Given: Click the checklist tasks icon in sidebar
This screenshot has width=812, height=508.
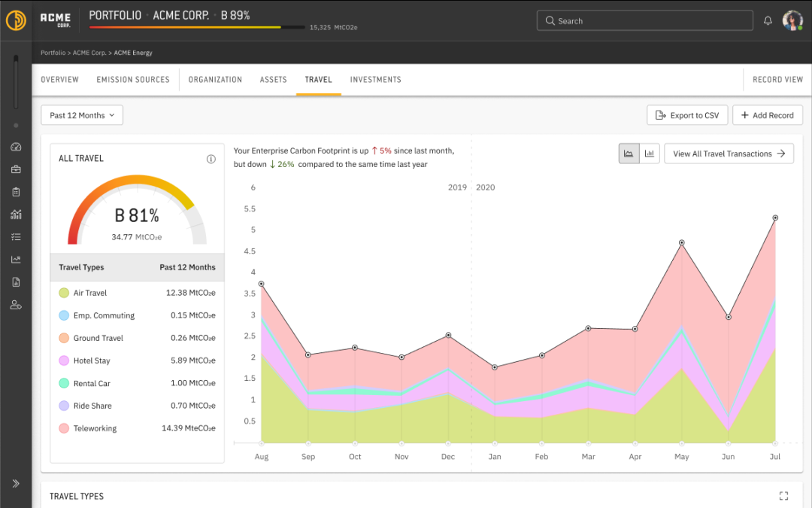Looking at the screenshot, I should coord(16,236).
